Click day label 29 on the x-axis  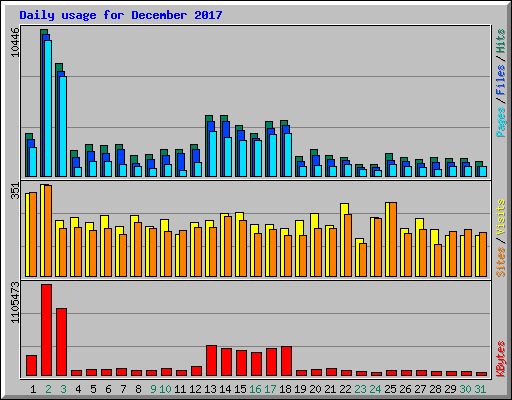[x=450, y=389]
